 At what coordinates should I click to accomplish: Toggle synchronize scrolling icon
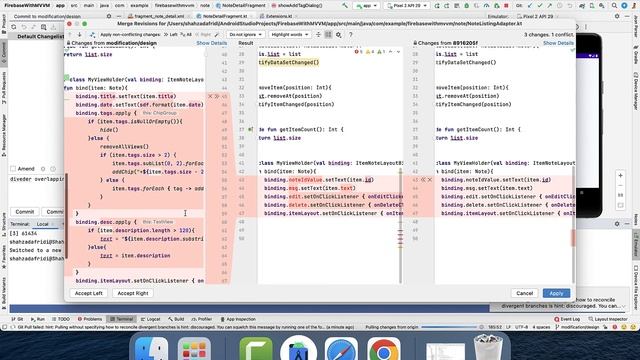click(x=328, y=35)
